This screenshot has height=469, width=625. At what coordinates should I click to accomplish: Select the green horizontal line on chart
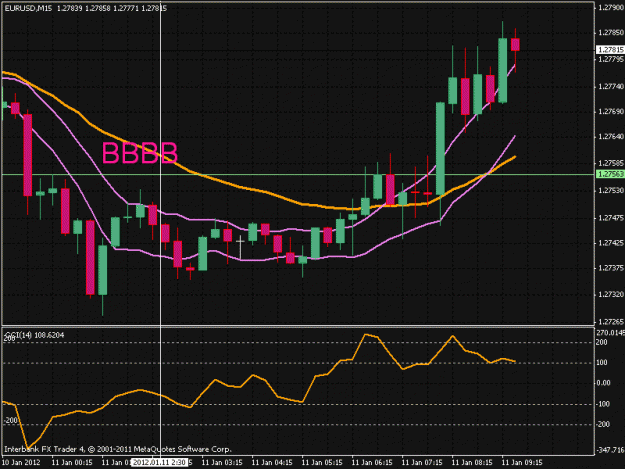pyautogui.click(x=297, y=175)
